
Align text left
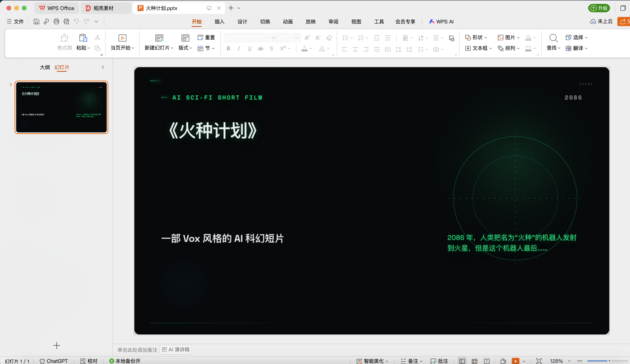click(x=344, y=49)
